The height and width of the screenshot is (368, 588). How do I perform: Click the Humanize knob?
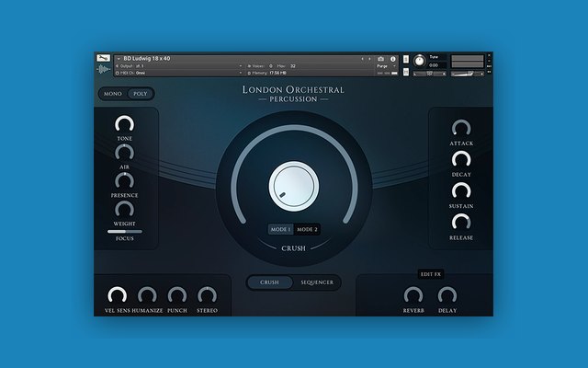[x=147, y=296]
